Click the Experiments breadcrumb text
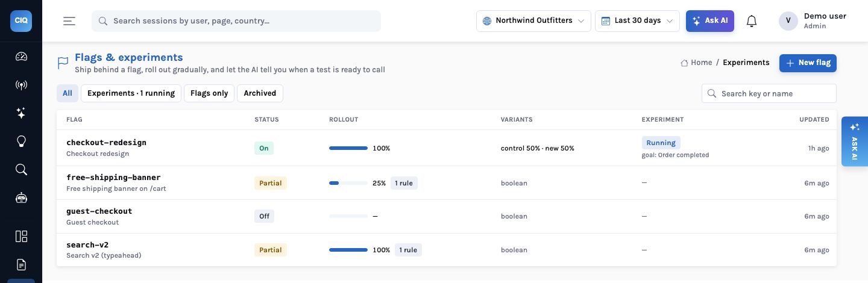Screen dimensions: 868x283 tap(746, 63)
